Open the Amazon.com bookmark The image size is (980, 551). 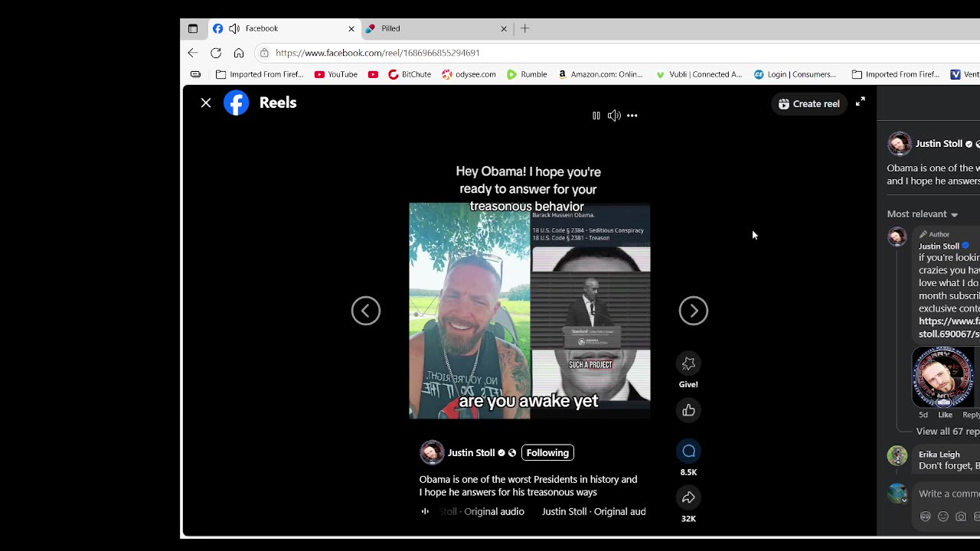[600, 74]
